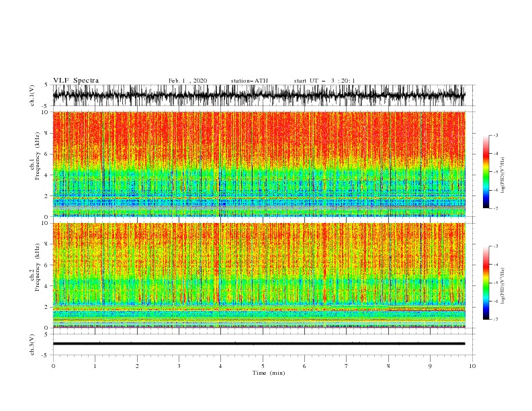Image resolution: width=532 pixels, height=411 pixels.
Task: Click the ch.3 flat voltage trace
Action: pyautogui.click(x=259, y=344)
